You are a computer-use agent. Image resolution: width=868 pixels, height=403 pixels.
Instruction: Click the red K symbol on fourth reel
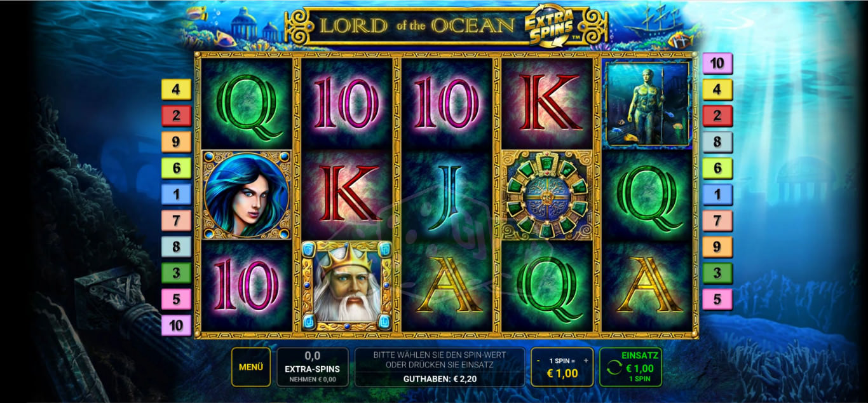[547, 104]
